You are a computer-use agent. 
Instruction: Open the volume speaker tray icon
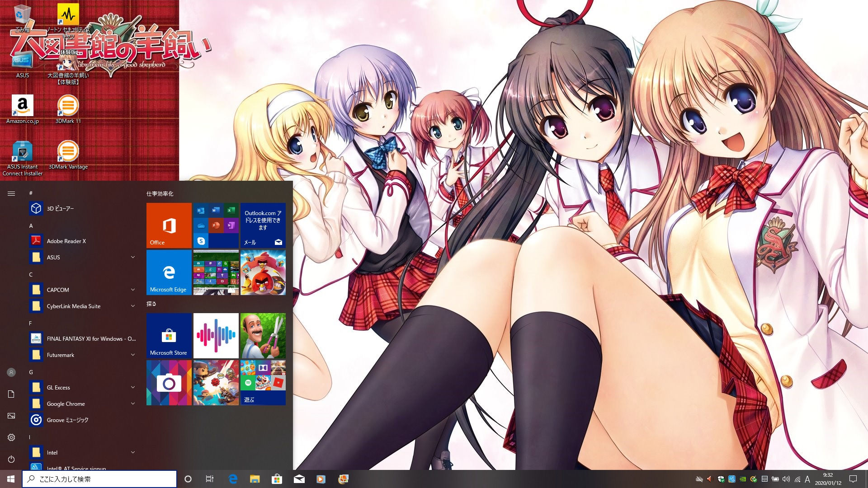click(x=786, y=479)
